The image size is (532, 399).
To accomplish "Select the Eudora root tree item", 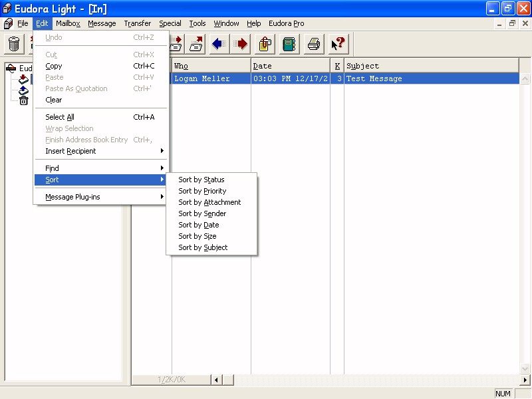I will point(19,68).
